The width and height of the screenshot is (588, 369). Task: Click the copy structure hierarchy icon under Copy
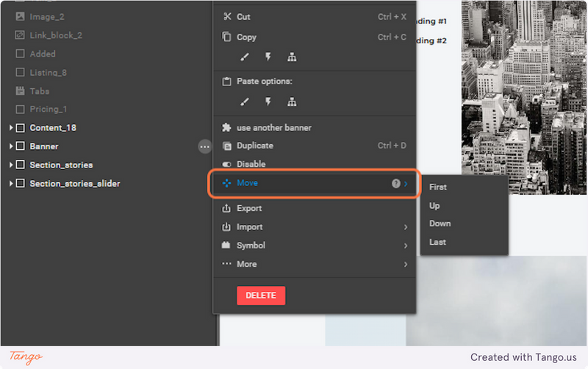point(292,57)
